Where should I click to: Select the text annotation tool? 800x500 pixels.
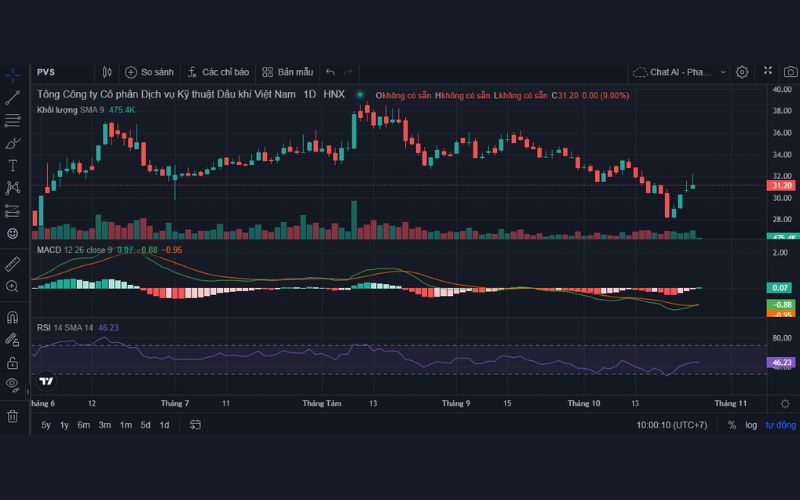(x=13, y=165)
